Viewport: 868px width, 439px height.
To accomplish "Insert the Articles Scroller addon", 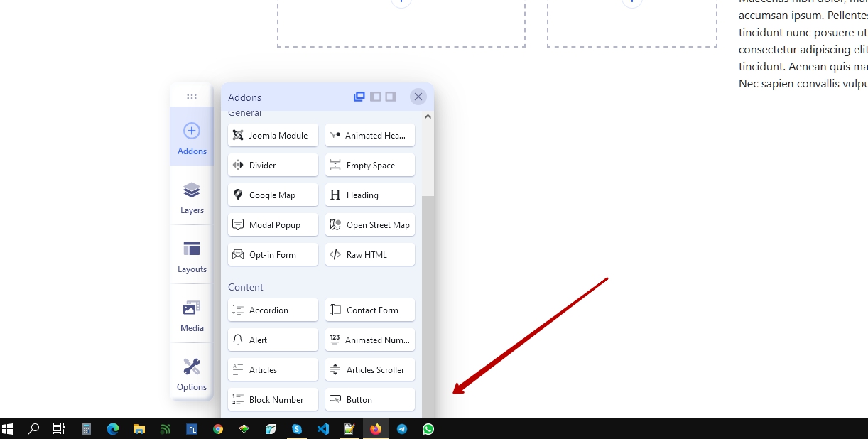I will pos(370,370).
